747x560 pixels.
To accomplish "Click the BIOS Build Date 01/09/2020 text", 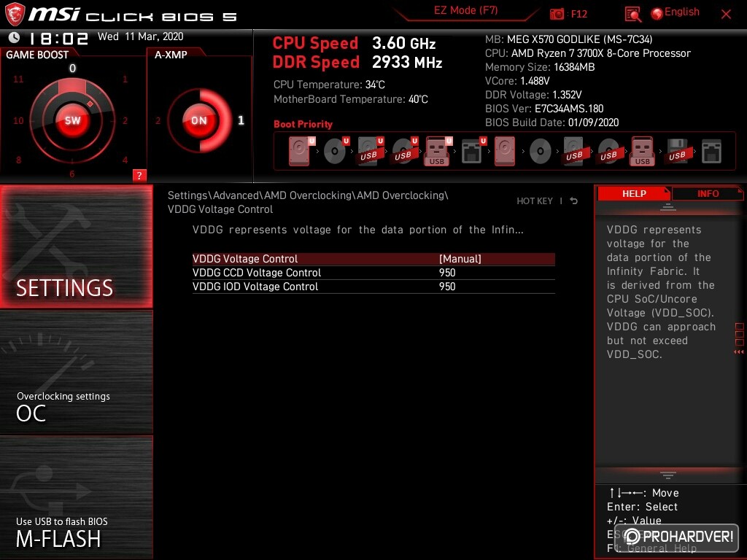I will (551, 122).
